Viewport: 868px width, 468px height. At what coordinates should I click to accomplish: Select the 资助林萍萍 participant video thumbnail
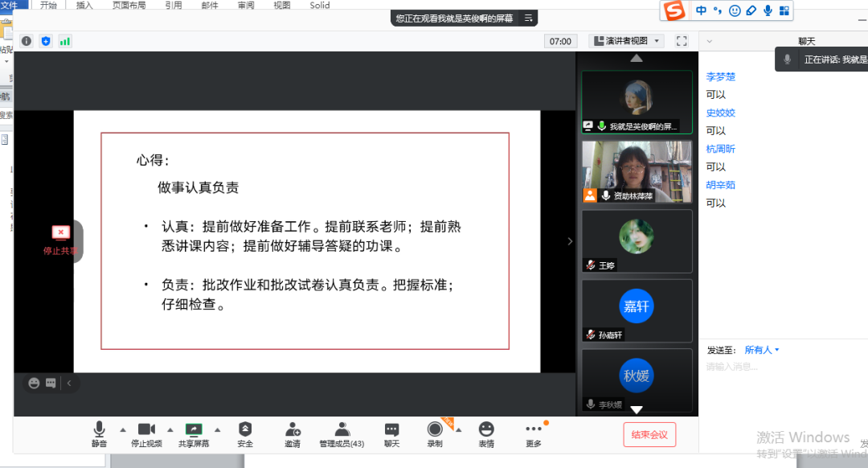point(637,171)
